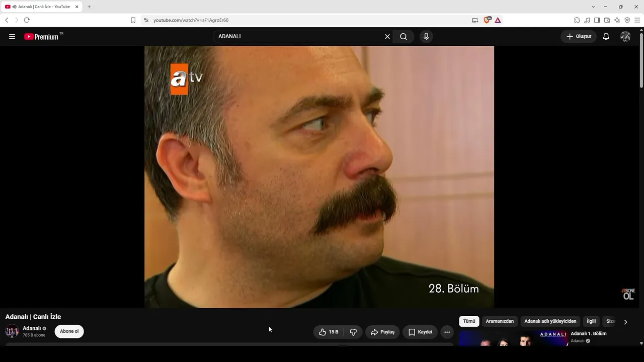Open the Leo AI sparkle icon
Screen dimensions: 644x362
coord(617,20)
